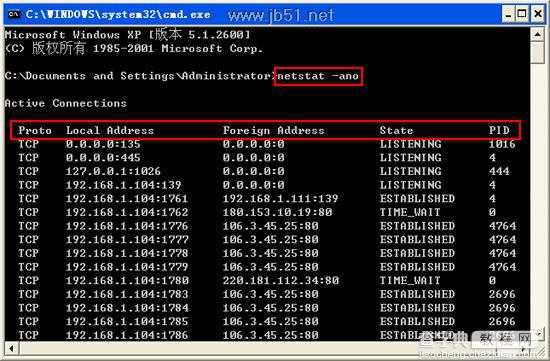This screenshot has height=361, width=550.
Task: Click local address 192.168.1.104:1776
Action: [x=127, y=226]
